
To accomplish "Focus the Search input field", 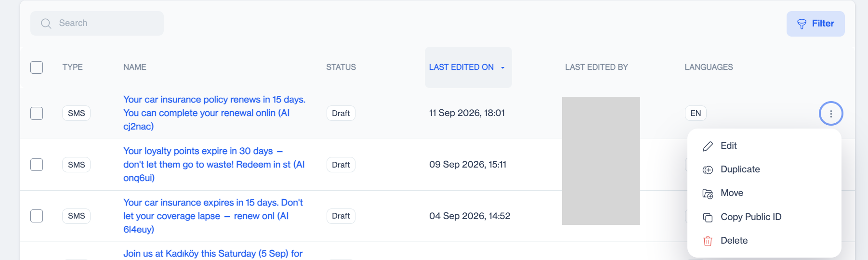I will tap(97, 23).
